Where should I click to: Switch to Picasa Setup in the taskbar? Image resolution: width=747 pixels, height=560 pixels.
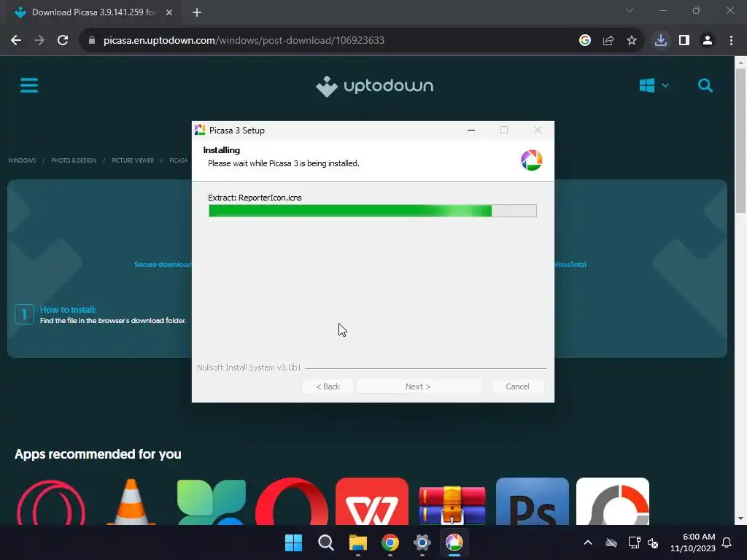(x=454, y=542)
